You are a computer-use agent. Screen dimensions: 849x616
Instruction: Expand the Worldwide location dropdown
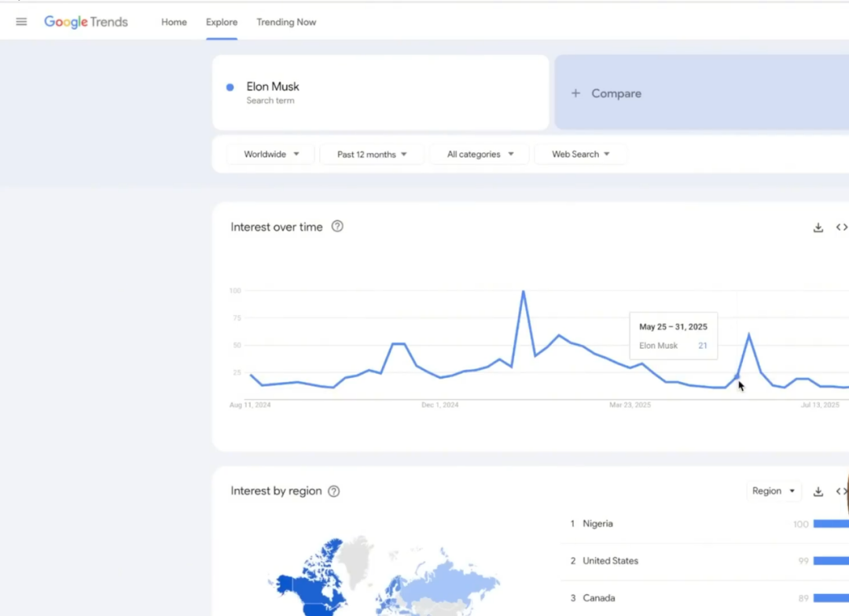click(x=271, y=155)
